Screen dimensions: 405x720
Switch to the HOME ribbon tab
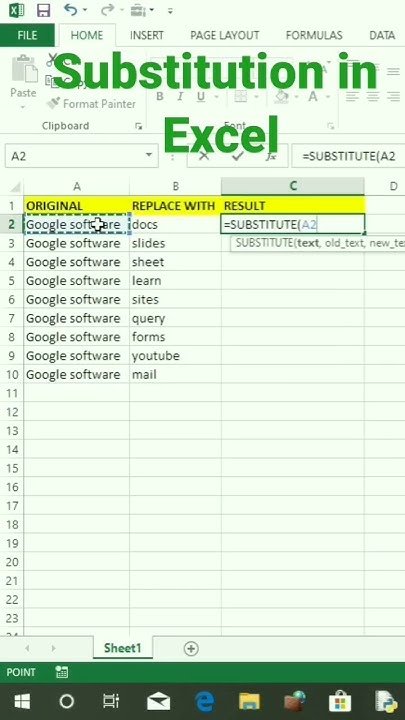87,35
